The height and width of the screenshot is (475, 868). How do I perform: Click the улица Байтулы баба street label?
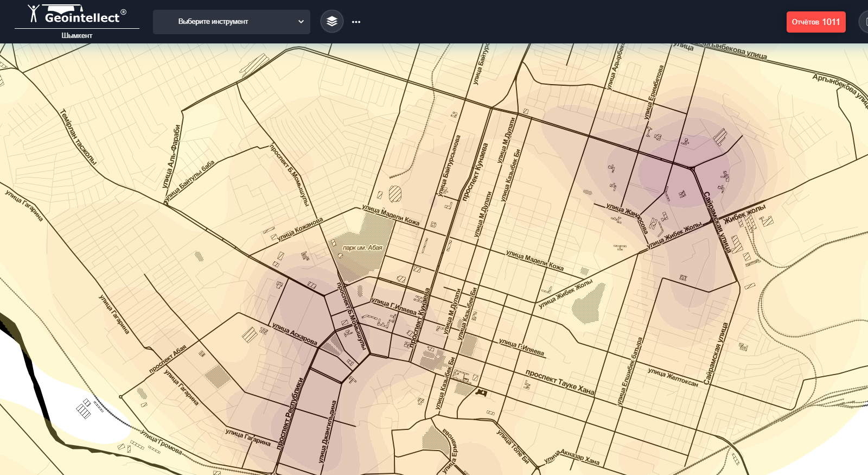(190, 180)
